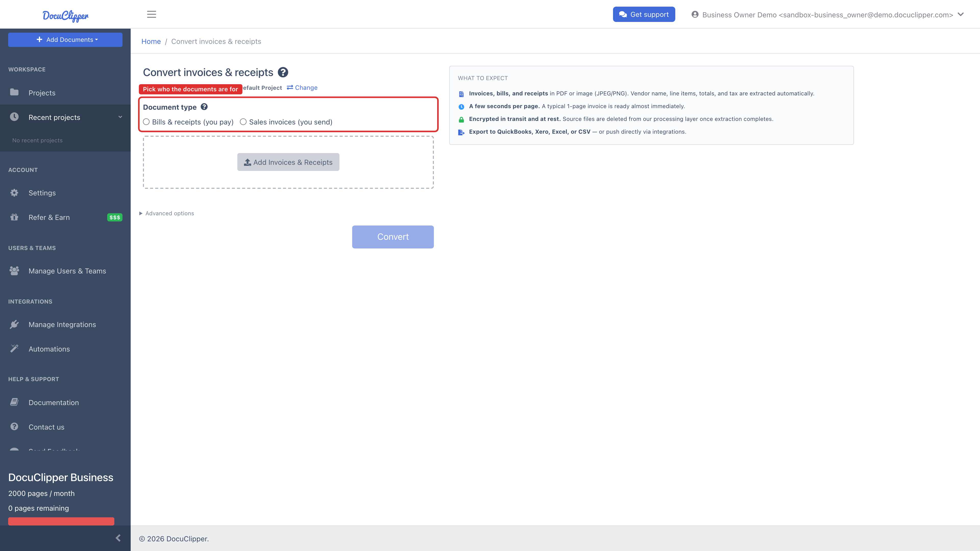This screenshot has height=551, width=980.
Task: Click the green $$$ badge
Action: click(115, 218)
